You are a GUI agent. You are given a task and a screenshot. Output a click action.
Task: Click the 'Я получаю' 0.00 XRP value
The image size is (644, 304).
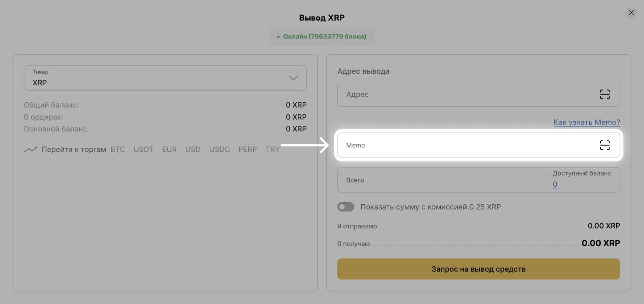[x=601, y=243]
